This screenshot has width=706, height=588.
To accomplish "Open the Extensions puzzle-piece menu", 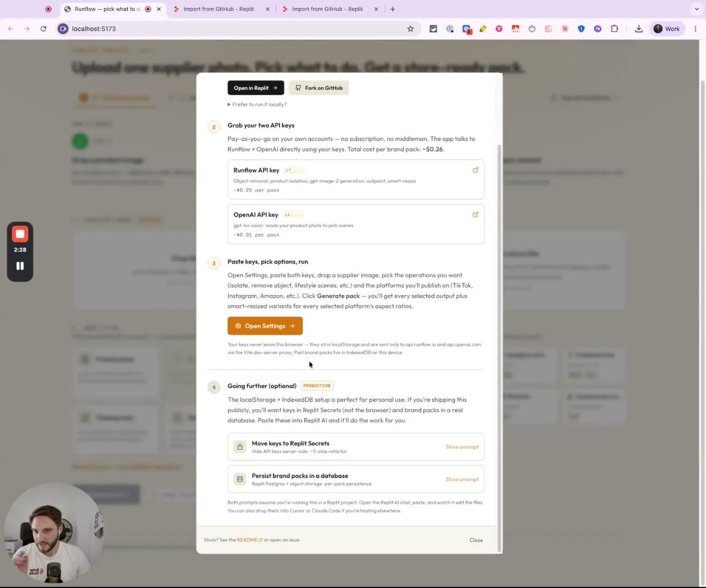I will pyautogui.click(x=615, y=29).
